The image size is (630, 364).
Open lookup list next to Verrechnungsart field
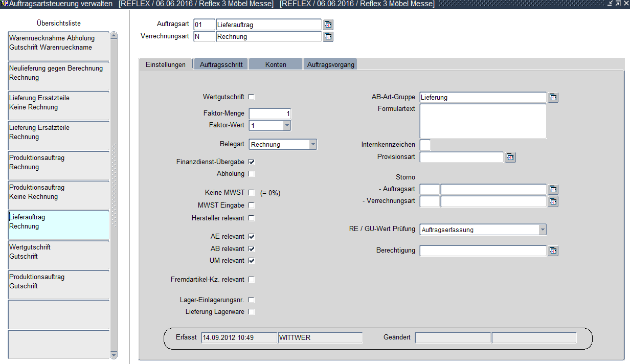click(x=328, y=37)
